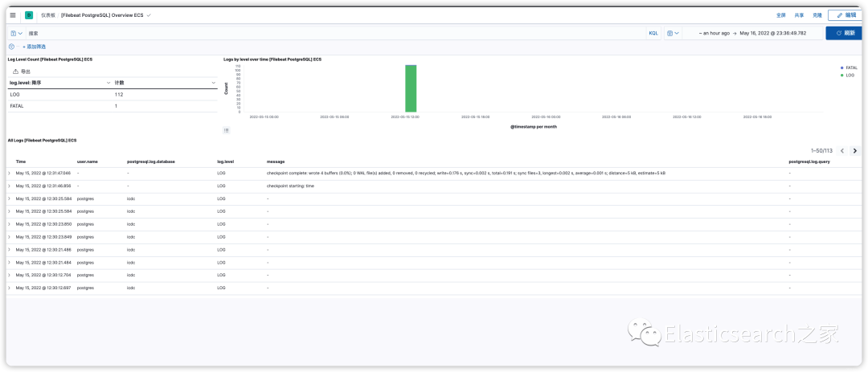Go to next page of logs
The width and height of the screenshot is (868, 372).
[x=854, y=150]
